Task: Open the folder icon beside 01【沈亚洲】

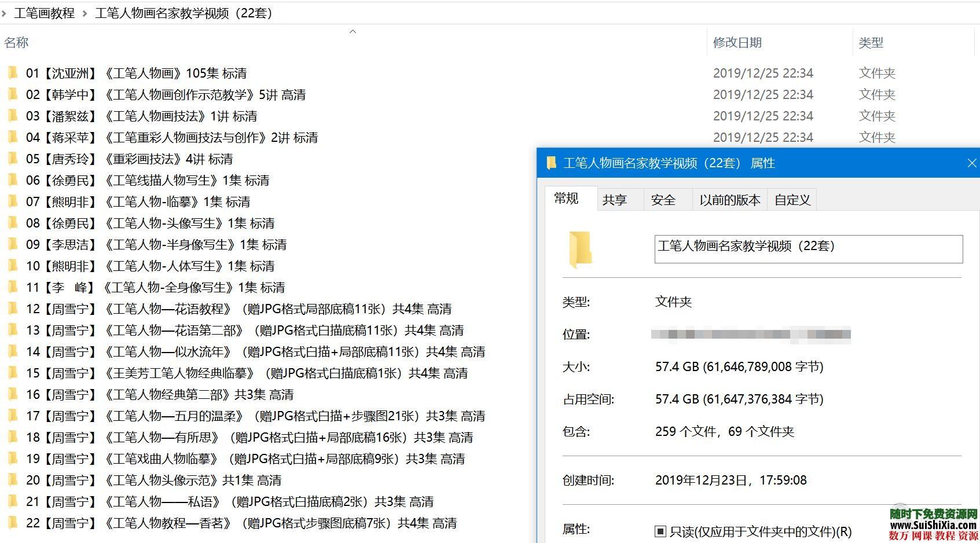Action: tap(13, 73)
